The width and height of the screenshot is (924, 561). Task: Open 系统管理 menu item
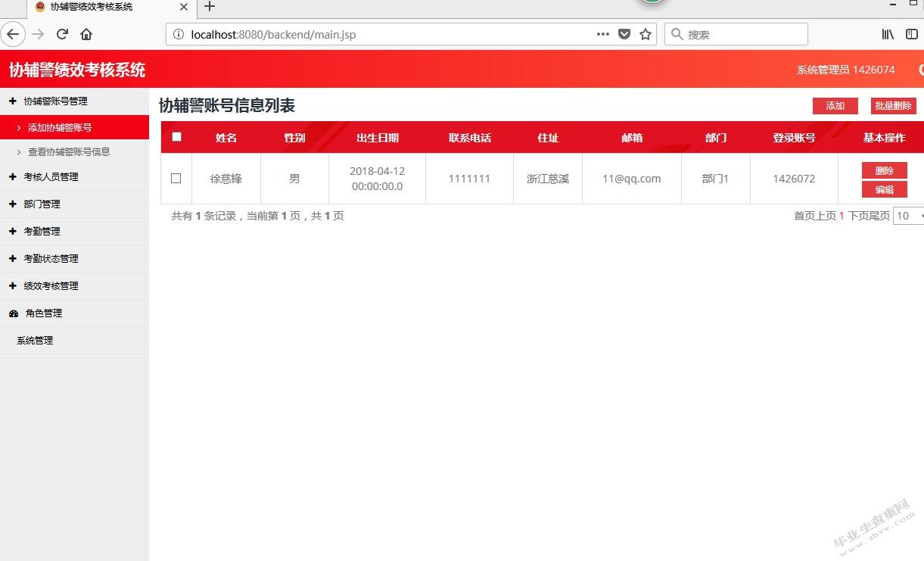click(x=74, y=341)
